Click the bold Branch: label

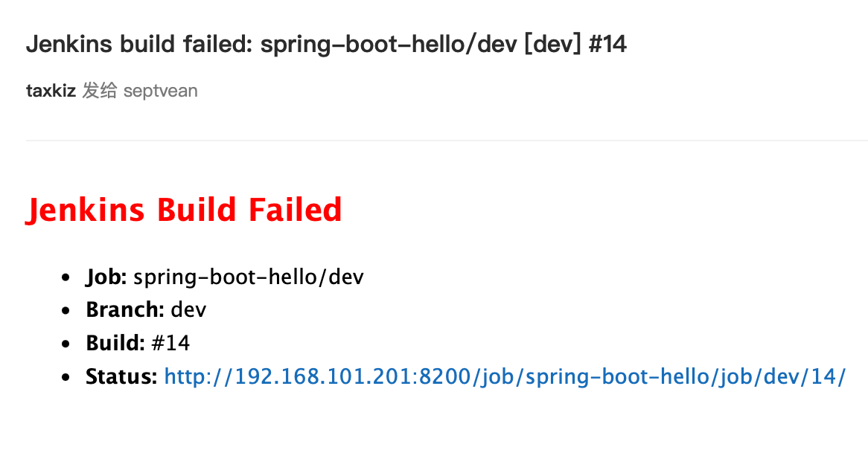(x=124, y=309)
